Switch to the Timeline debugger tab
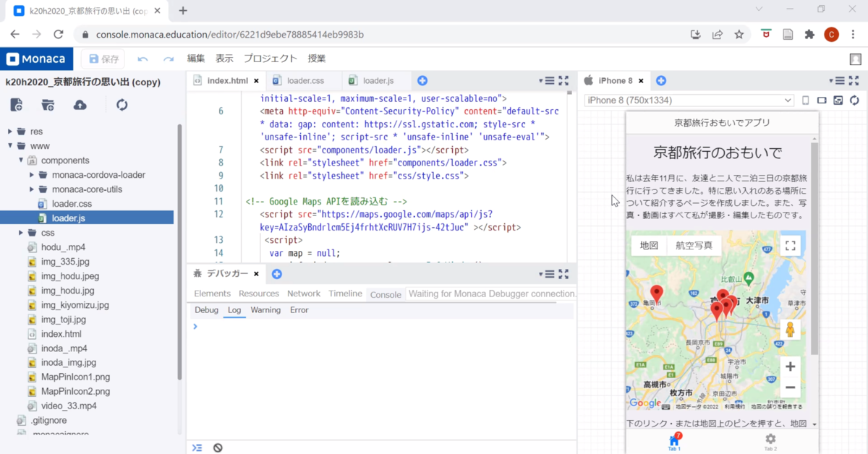The height and width of the screenshot is (454, 868). (x=345, y=294)
